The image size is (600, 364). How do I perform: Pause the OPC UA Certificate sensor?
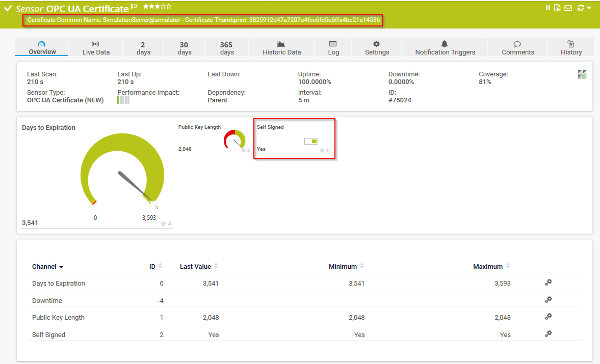(x=548, y=8)
